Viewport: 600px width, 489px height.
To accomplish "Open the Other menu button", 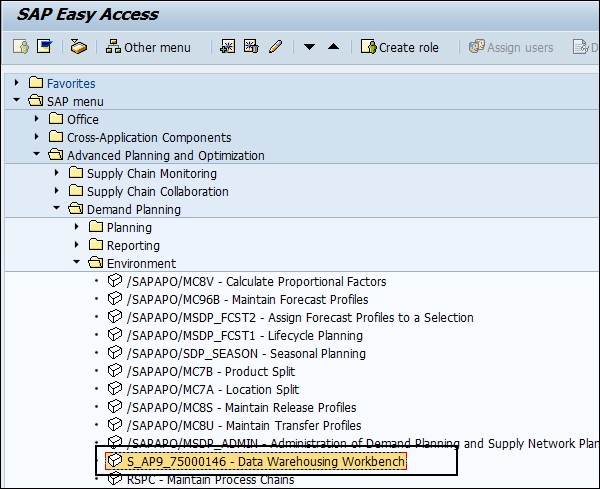I will [147, 47].
